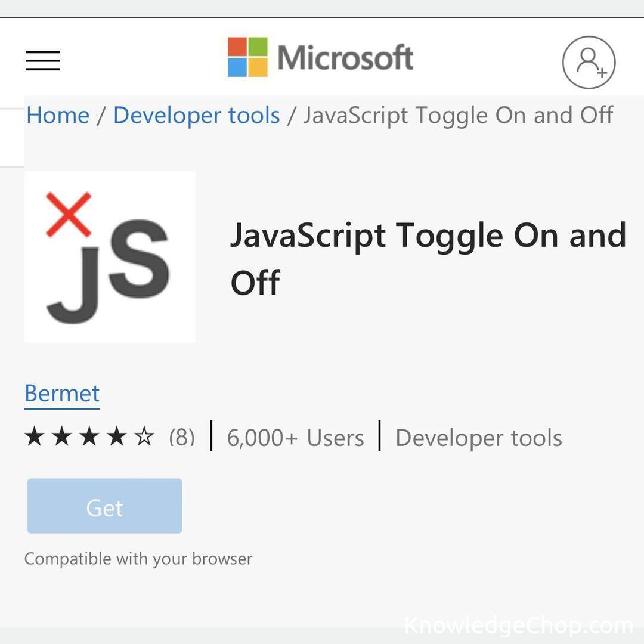Screen dimensions: 644x644
Task: Go to Home in the breadcrumb
Action: coord(58,115)
